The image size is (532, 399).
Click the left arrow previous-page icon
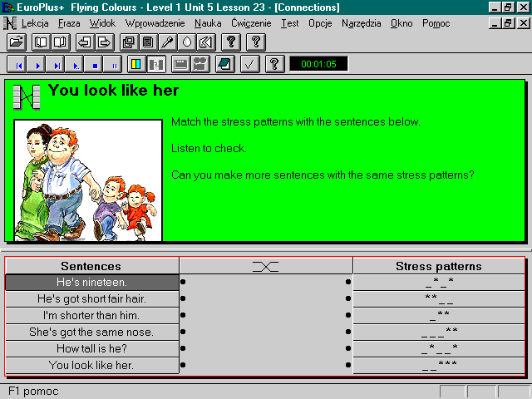(x=85, y=42)
